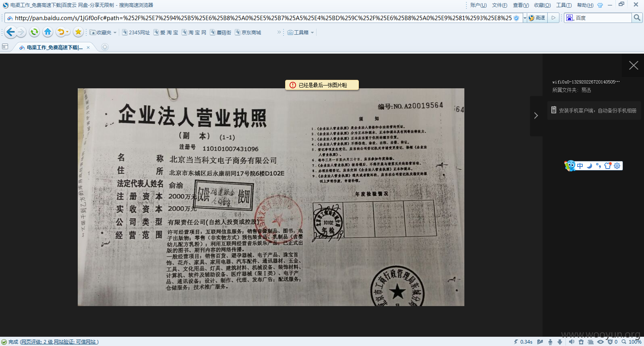Click the lightning 0.34s load-speed indicator
The width and height of the screenshot is (644, 346).
523,342
